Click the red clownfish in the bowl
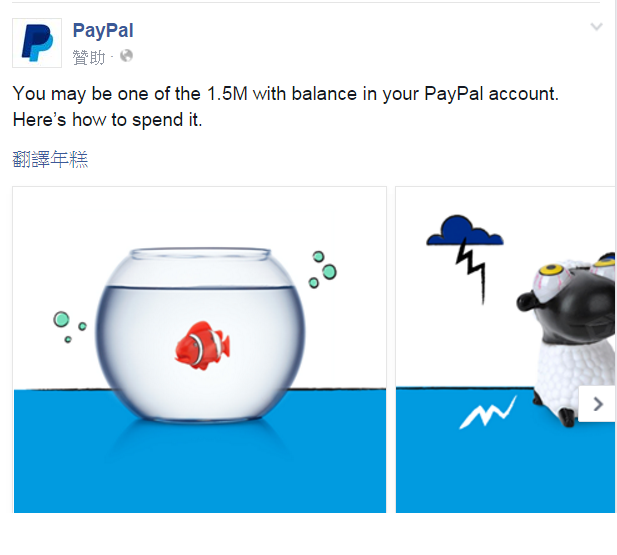The image size is (617, 555). [202, 346]
